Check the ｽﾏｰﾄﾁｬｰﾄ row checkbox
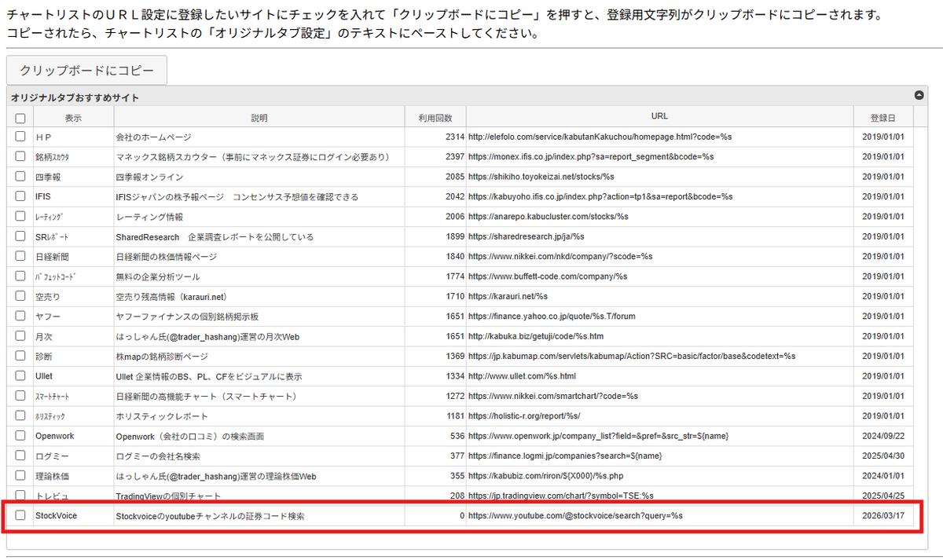The width and height of the screenshot is (943, 560). [20, 396]
